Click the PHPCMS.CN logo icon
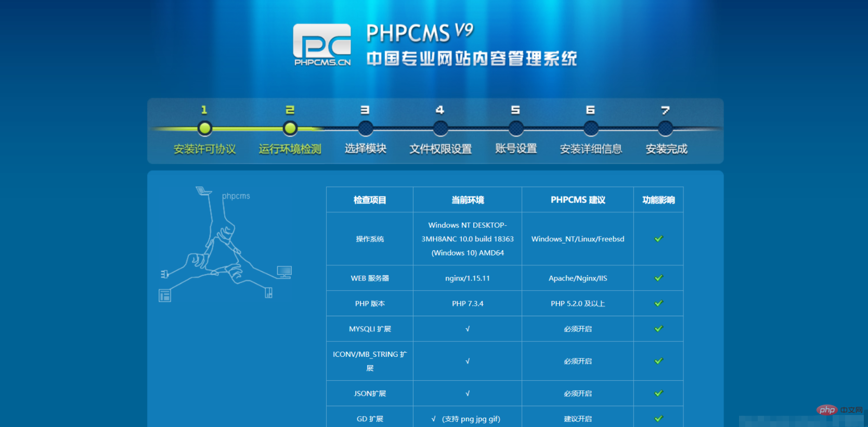Image resolution: width=868 pixels, height=427 pixels. (322, 45)
